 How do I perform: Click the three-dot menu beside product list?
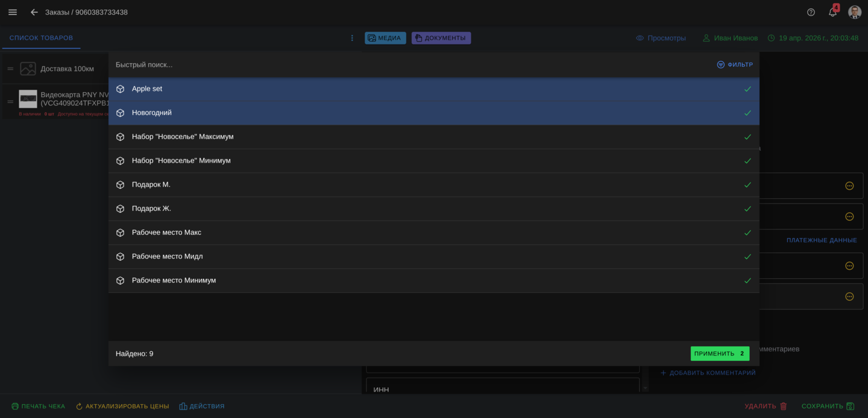coord(353,38)
